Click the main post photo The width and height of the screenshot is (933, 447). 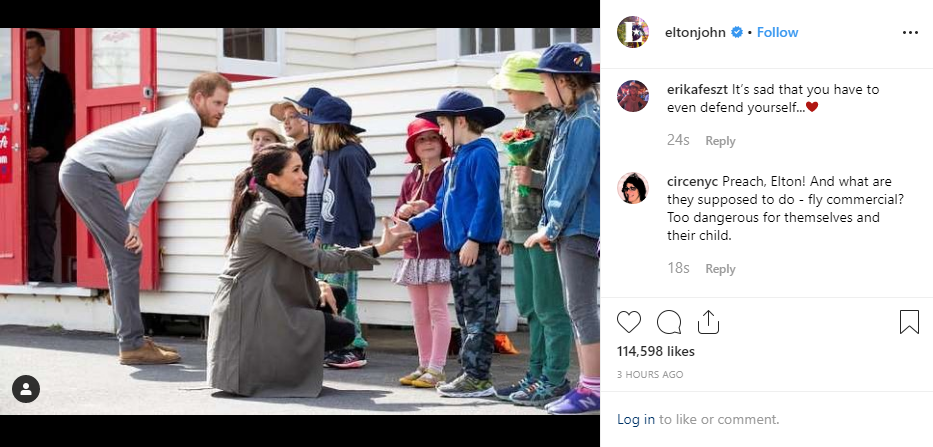coord(300,221)
